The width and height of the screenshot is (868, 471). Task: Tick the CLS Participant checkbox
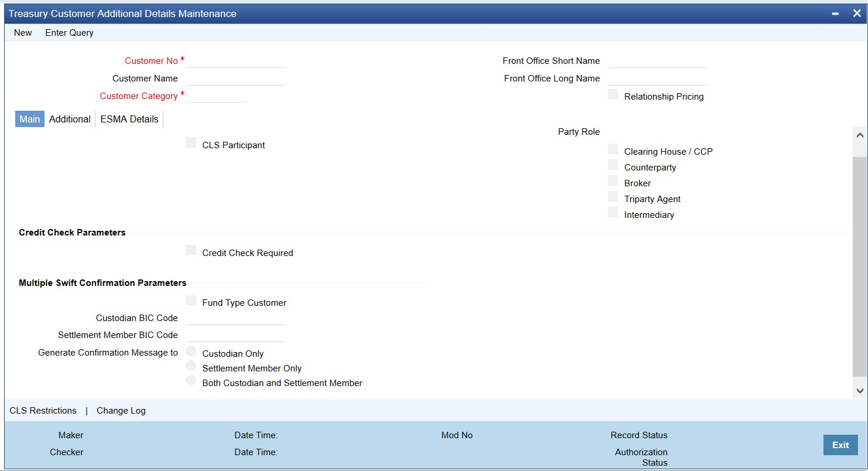coord(191,142)
